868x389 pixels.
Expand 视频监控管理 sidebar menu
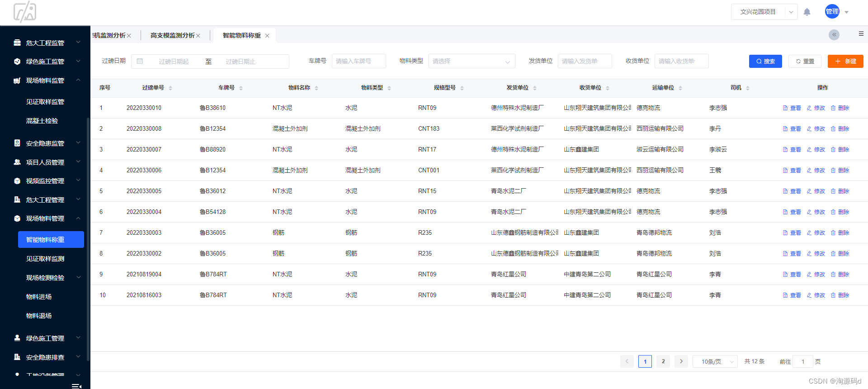click(45, 180)
